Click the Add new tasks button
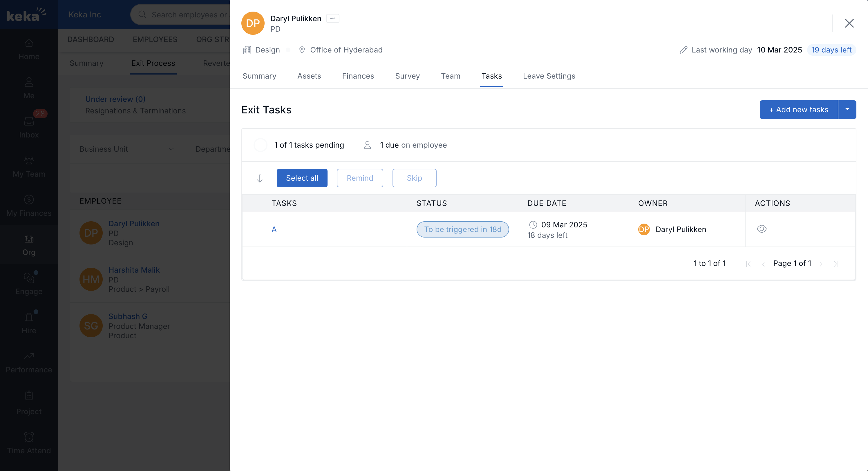Viewport: 868px width, 471px height. (798, 110)
